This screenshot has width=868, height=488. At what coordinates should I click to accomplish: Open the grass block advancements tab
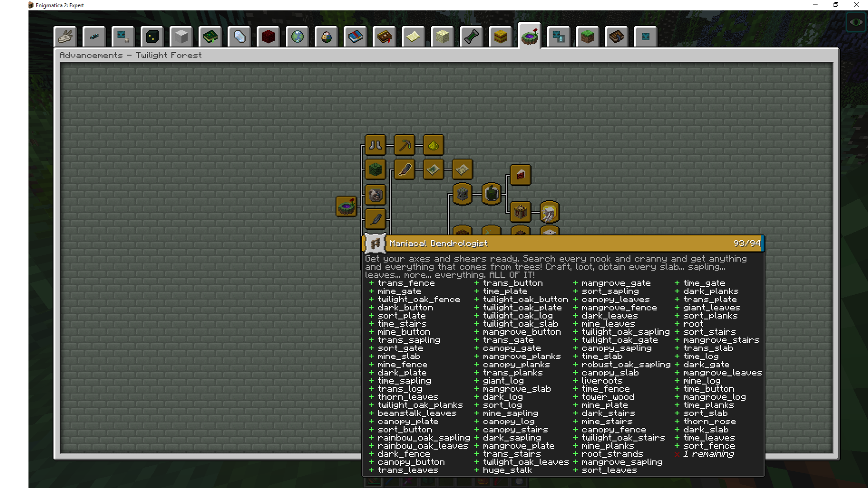(587, 37)
